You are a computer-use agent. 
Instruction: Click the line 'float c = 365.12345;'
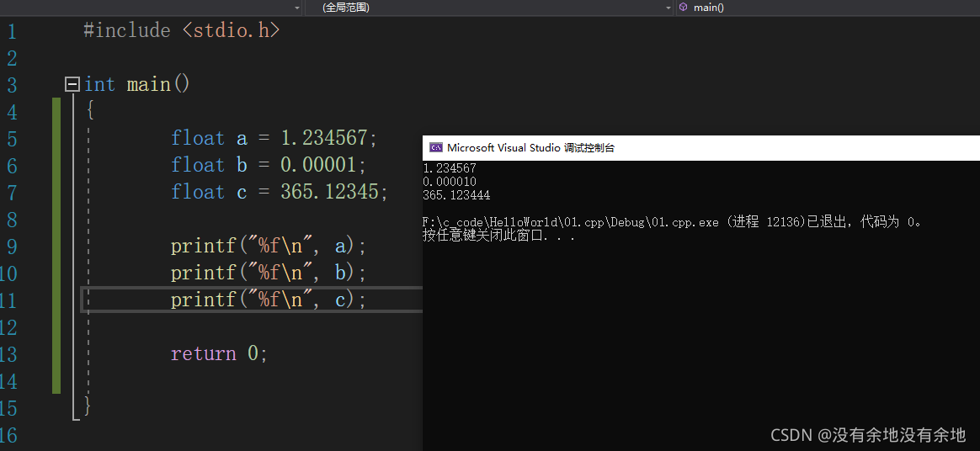[x=280, y=191]
